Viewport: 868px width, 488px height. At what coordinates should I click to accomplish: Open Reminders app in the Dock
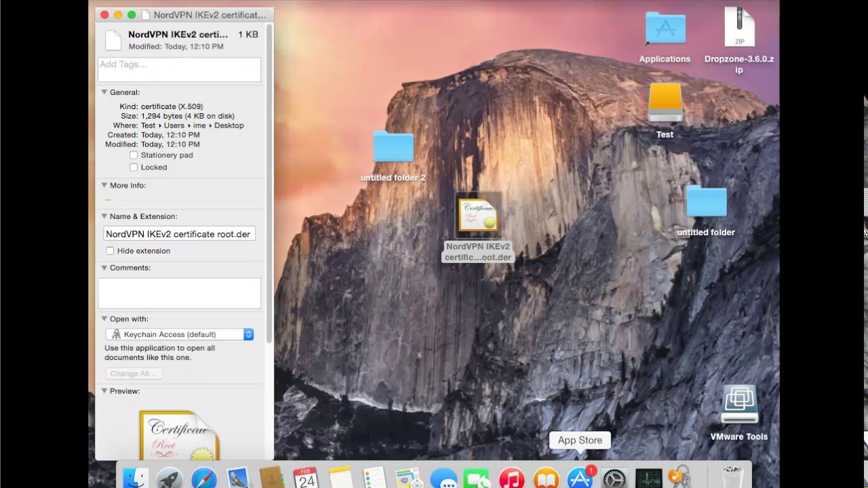[x=374, y=477]
